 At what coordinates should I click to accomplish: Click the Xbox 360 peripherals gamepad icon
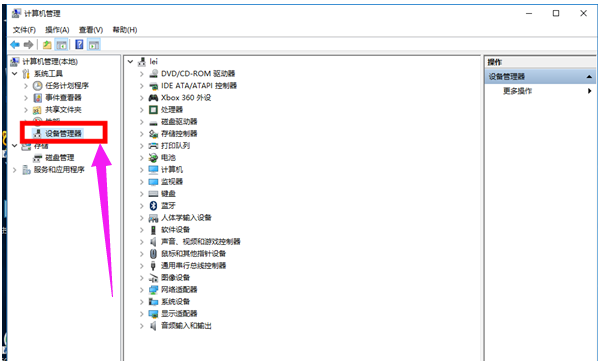pyautogui.click(x=153, y=98)
